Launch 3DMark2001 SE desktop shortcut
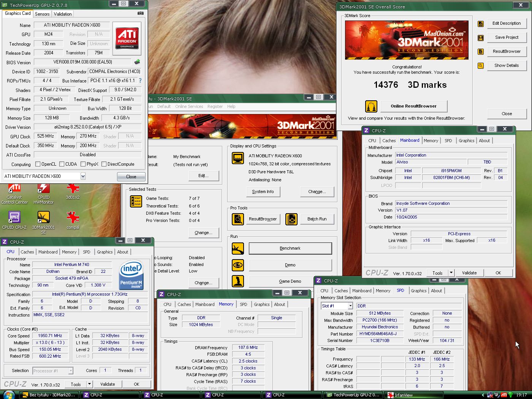Viewport: 532px width, 399px height. [43, 222]
